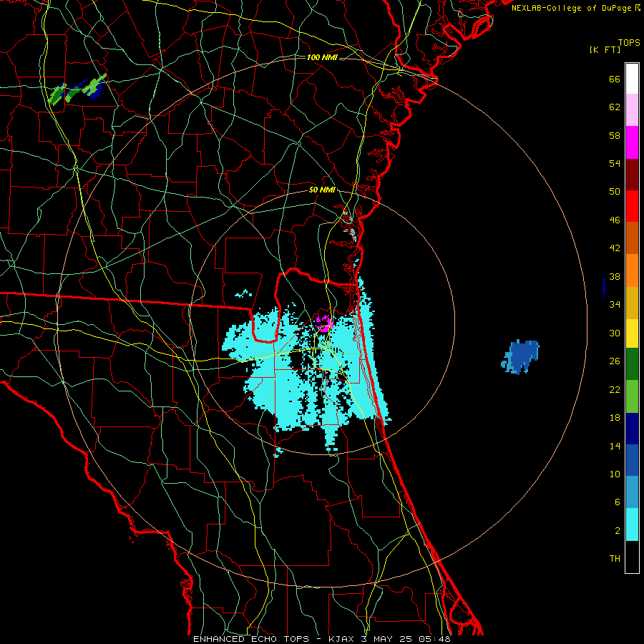Select the dark orange legend swatch
Screen dimensions: 644x644
(x=632, y=238)
